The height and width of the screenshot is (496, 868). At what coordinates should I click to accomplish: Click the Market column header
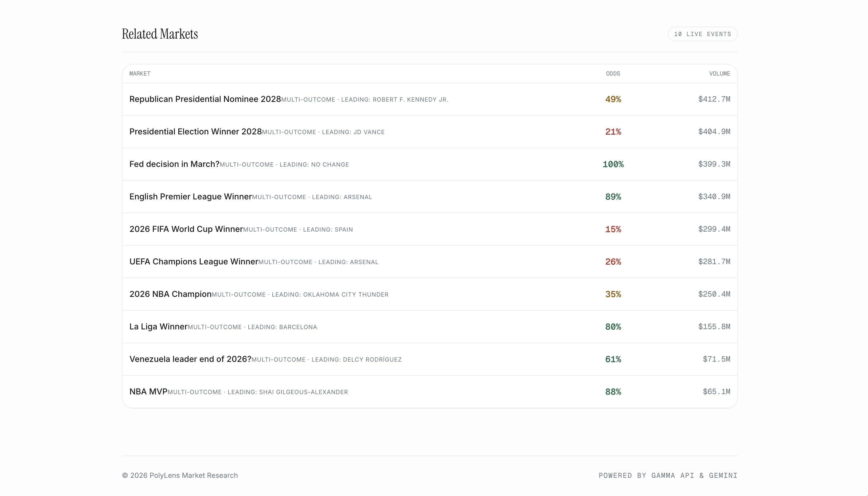coord(140,73)
